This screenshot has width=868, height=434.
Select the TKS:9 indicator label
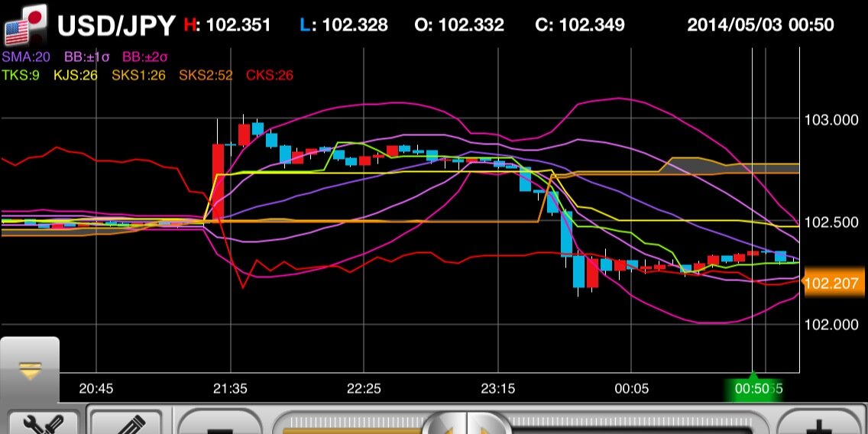[21, 75]
